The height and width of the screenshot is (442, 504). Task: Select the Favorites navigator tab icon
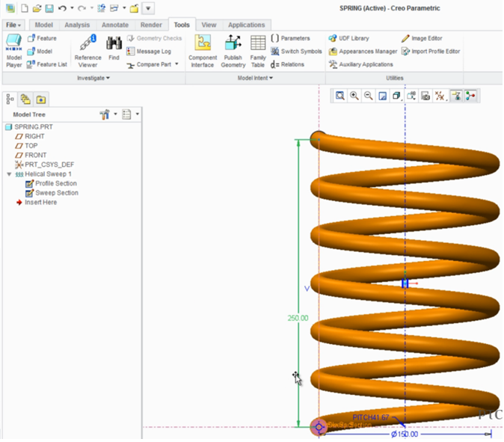point(41,99)
